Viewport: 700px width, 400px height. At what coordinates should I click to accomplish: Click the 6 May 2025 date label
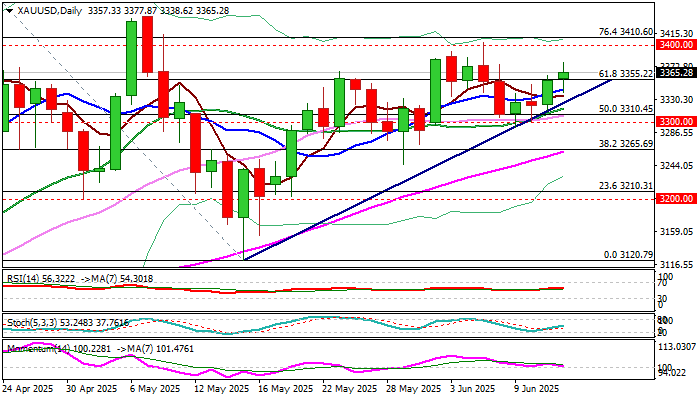pos(155,388)
